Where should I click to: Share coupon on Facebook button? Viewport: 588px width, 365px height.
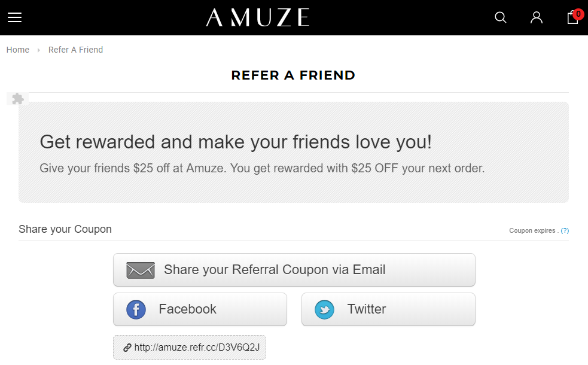tap(200, 309)
